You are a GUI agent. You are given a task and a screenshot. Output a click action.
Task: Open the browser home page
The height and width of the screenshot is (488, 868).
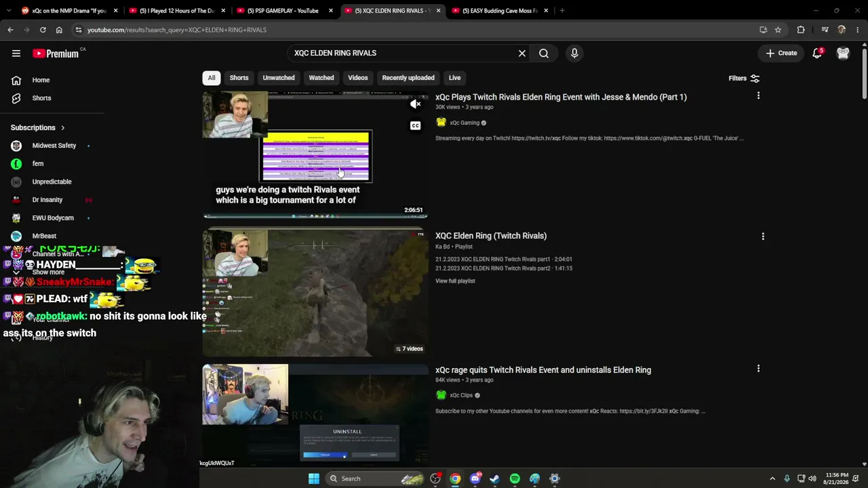click(59, 30)
